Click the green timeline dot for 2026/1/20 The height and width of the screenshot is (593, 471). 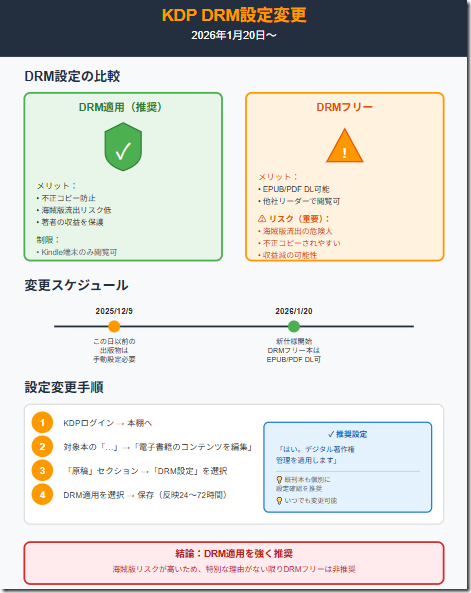[294, 326]
